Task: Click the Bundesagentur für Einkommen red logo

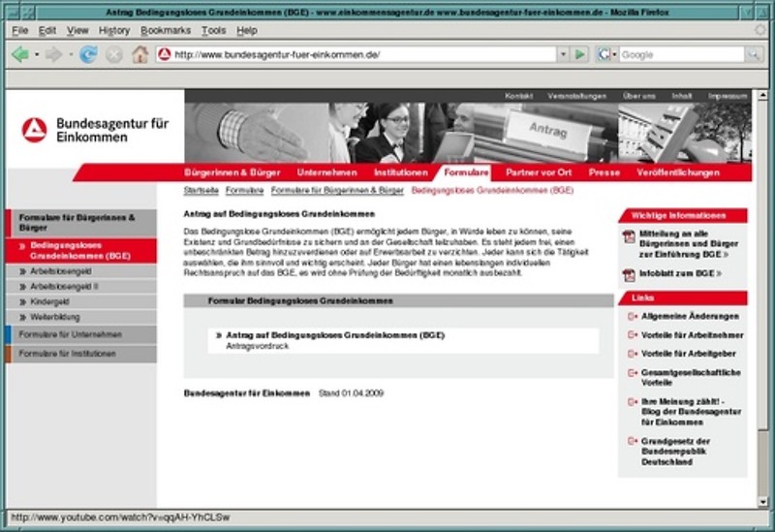Action: pyautogui.click(x=35, y=130)
